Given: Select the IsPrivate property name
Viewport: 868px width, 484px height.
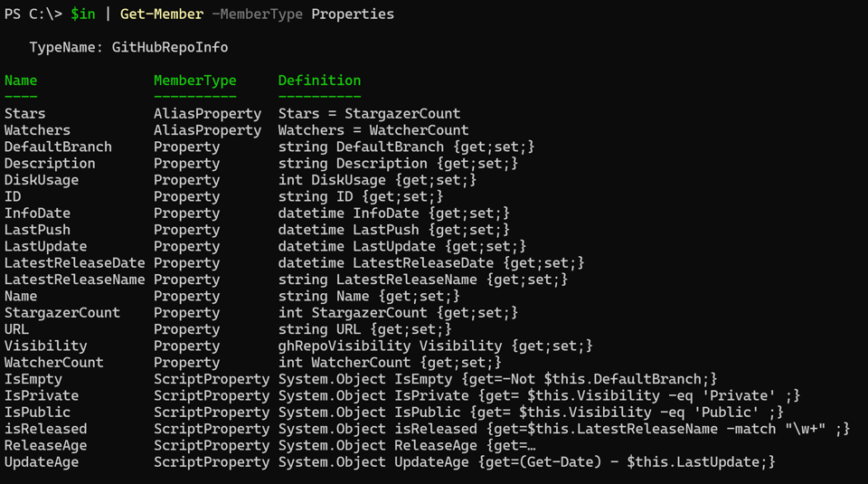Looking at the screenshot, I should (42, 396).
